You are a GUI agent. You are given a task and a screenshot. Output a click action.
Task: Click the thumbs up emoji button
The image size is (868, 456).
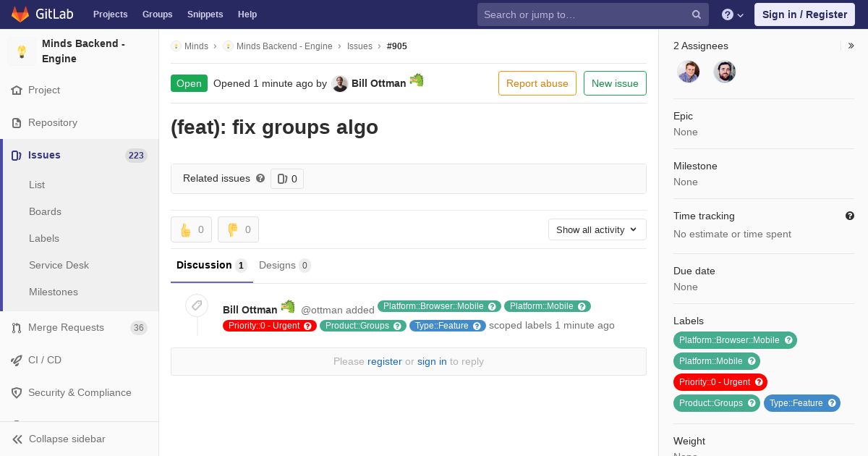coord(191,229)
